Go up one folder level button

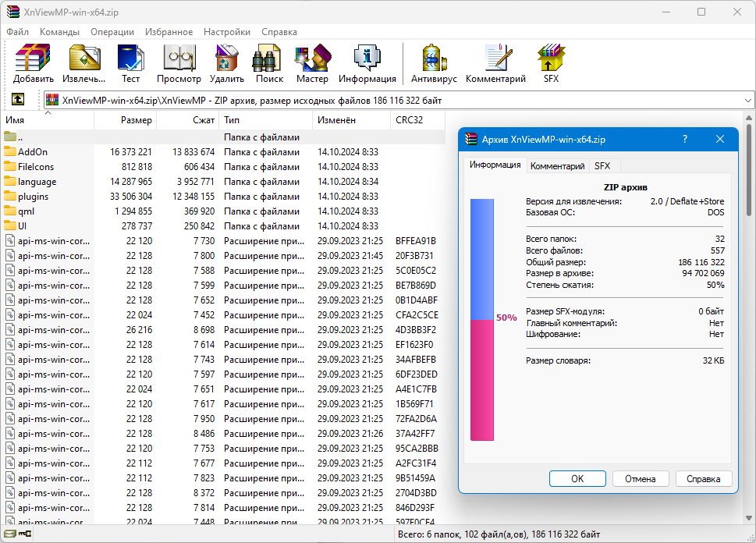(x=18, y=100)
